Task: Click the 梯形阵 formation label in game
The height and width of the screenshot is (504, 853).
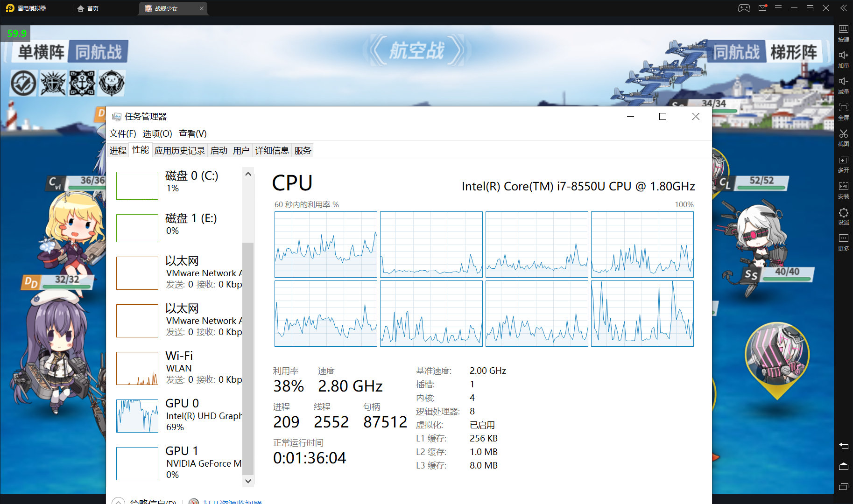Action: point(794,52)
